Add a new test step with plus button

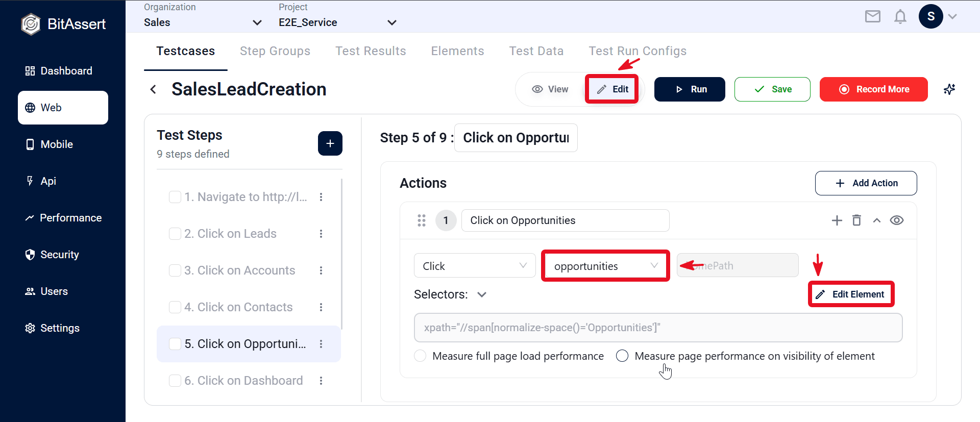point(330,143)
